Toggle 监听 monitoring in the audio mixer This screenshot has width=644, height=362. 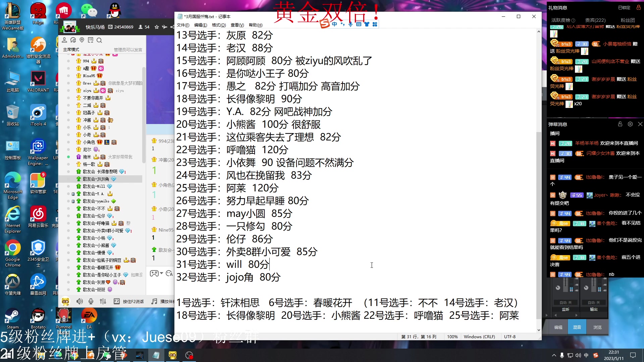[x=566, y=309]
